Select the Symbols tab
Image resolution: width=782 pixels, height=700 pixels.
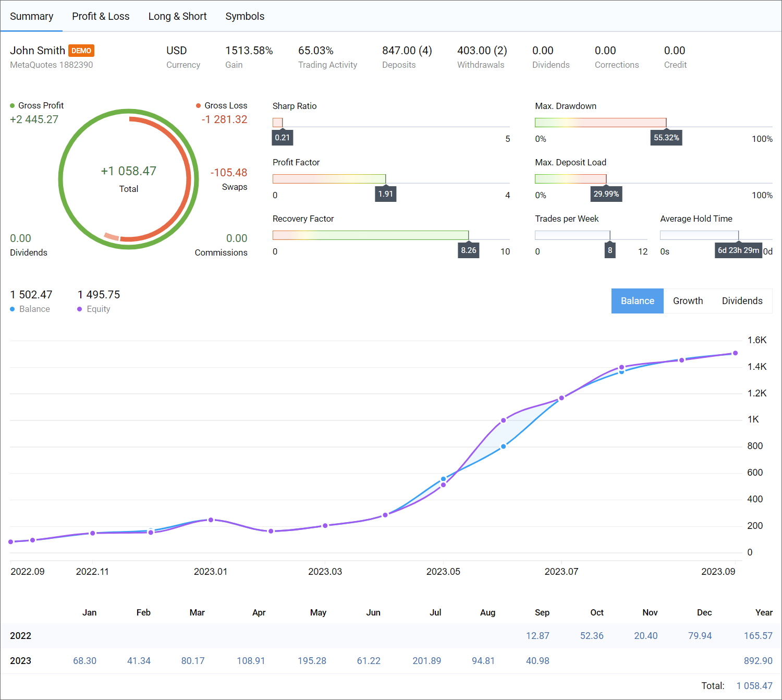245,16
